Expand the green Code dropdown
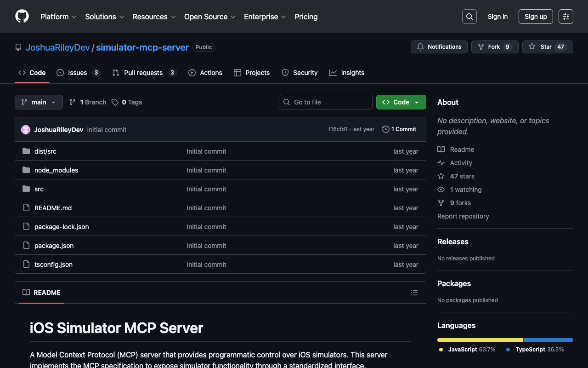Screen dimensions: 588x368 coord(401,102)
